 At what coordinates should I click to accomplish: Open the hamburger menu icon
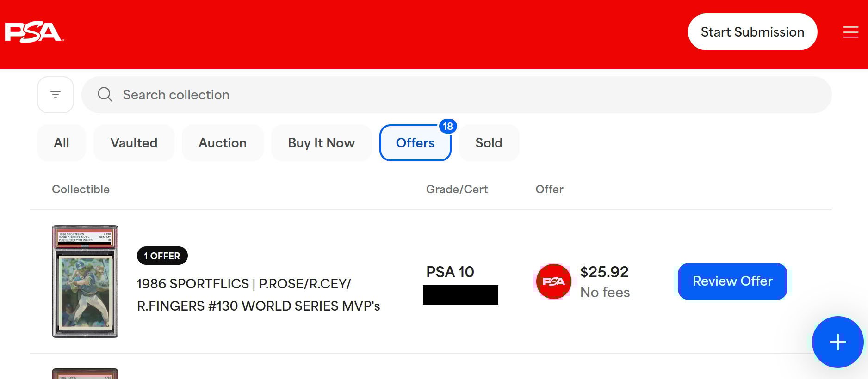coord(850,32)
